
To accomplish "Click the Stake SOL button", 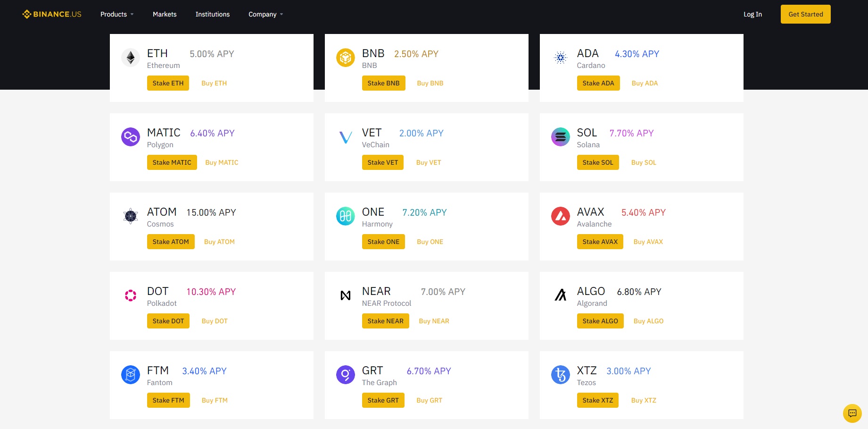I will click(x=598, y=162).
